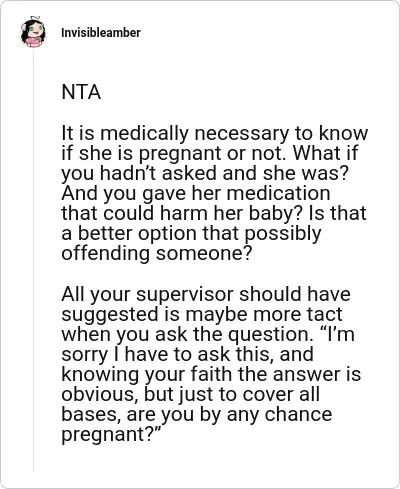Viewport: 400px width, 489px height.
Task: Click the line starting 'It is medically necessary'
Action: 215,134
